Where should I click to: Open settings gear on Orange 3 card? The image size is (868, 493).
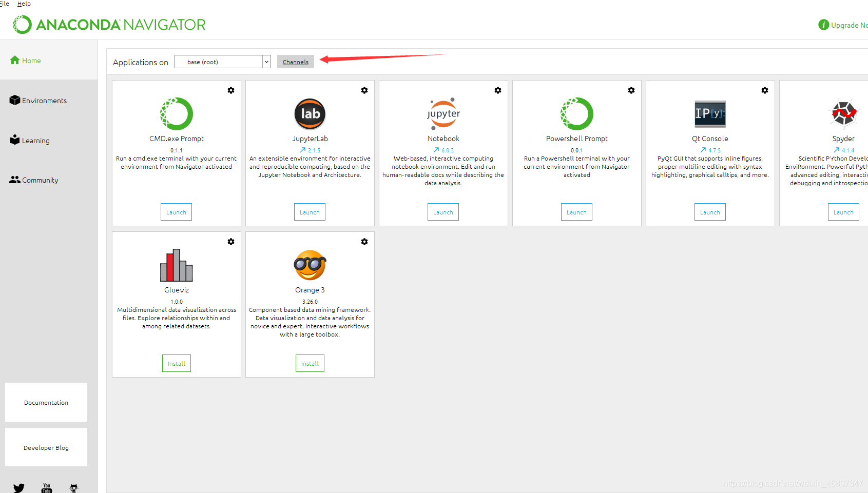coord(364,242)
